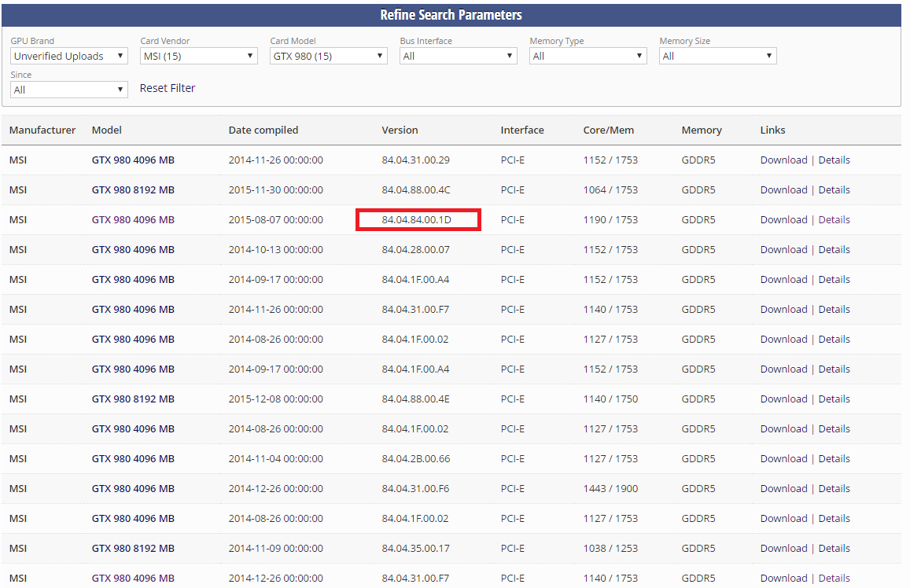Click the Refine Search Parameters heading
This screenshot has width=910, height=588.
click(451, 15)
